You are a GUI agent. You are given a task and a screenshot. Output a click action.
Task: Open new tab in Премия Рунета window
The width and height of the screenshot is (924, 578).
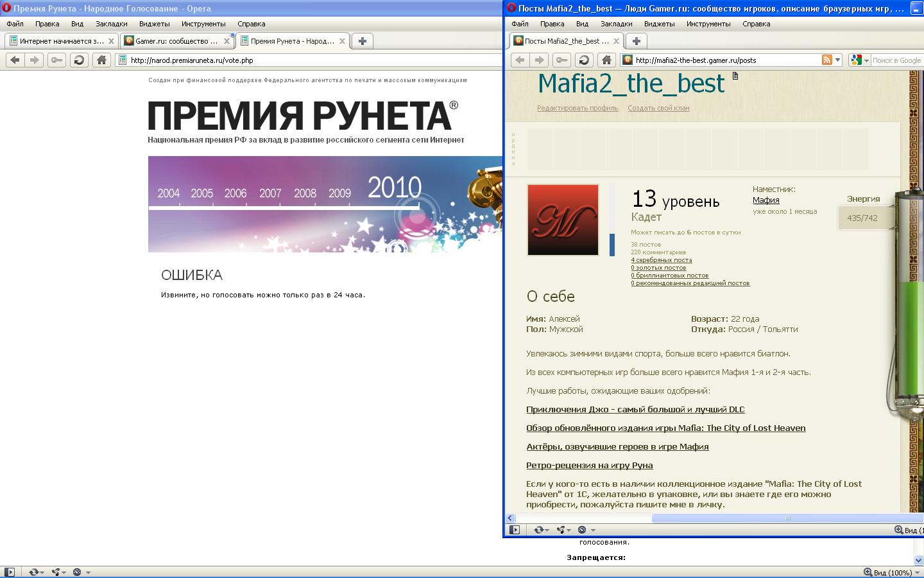click(363, 40)
